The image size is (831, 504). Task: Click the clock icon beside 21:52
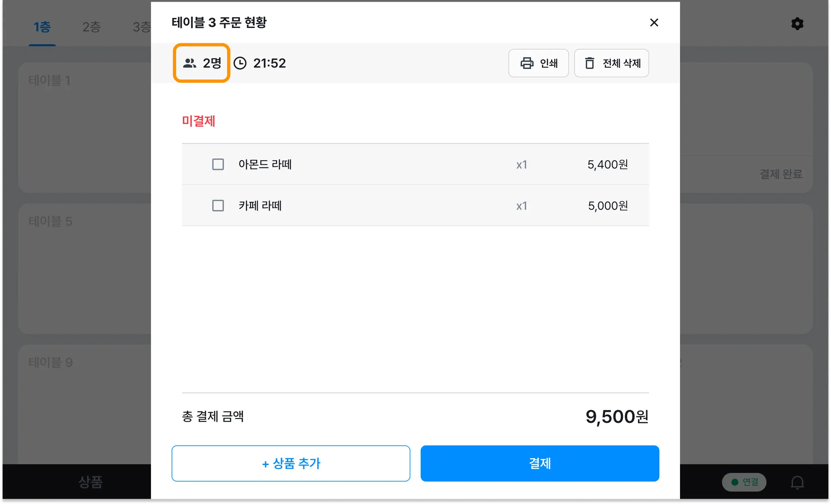pos(240,63)
